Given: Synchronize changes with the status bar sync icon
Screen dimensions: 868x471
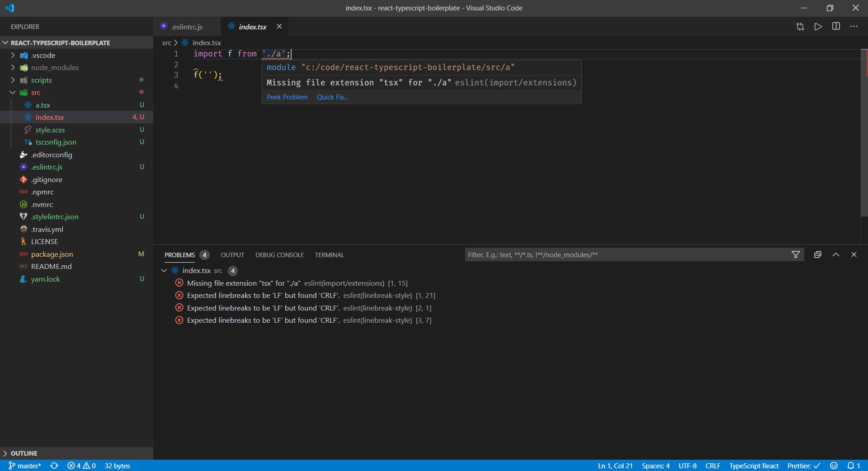Looking at the screenshot, I should tap(54, 466).
